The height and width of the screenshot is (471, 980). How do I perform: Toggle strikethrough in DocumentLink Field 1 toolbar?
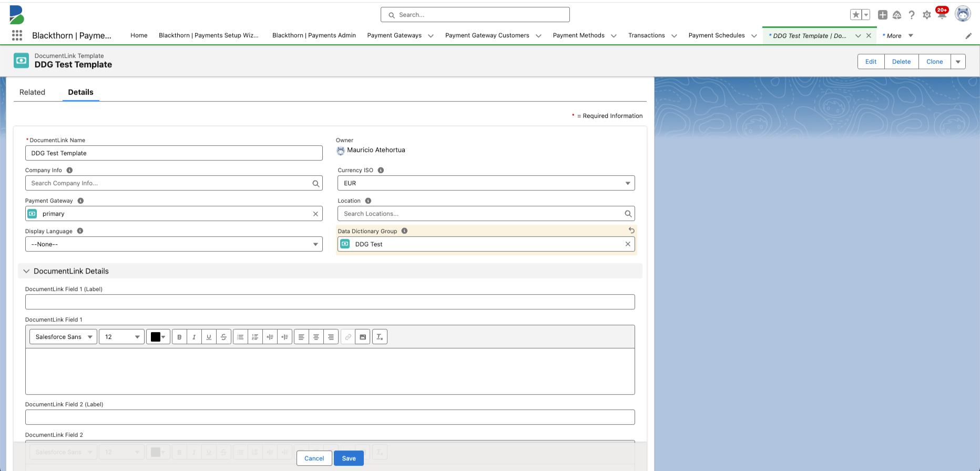pos(223,337)
